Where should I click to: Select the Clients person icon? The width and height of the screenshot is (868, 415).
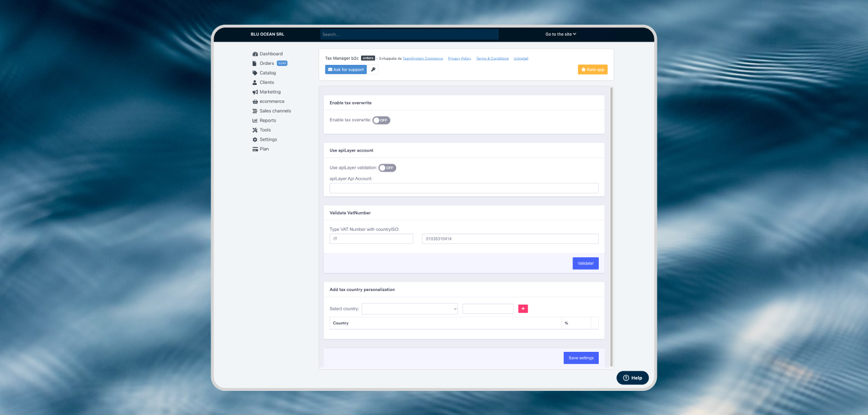(255, 83)
